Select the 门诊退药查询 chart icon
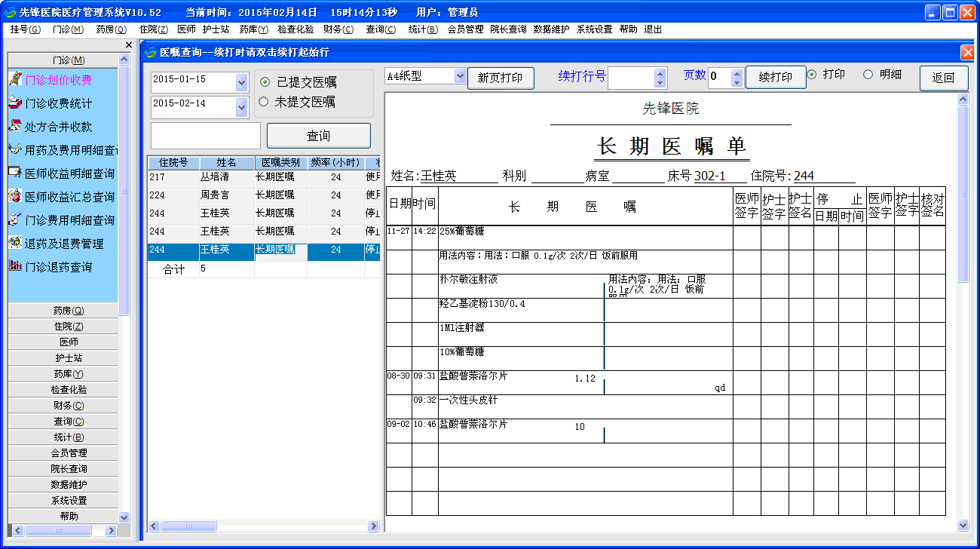980x549 pixels. point(14,266)
